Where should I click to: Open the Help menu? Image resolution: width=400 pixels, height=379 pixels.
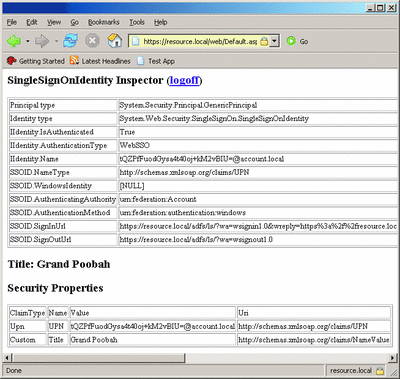point(160,22)
